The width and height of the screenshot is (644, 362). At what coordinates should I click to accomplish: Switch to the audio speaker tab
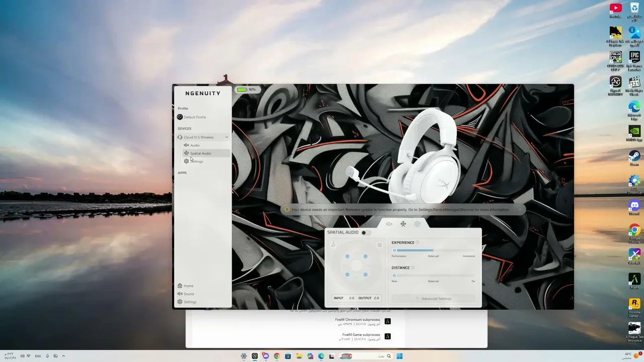[x=389, y=224]
